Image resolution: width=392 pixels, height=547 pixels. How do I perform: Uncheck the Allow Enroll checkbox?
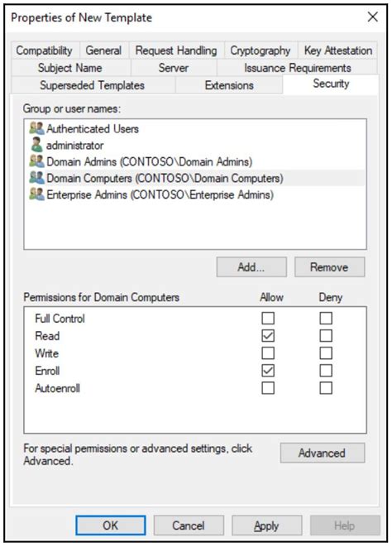[268, 371]
